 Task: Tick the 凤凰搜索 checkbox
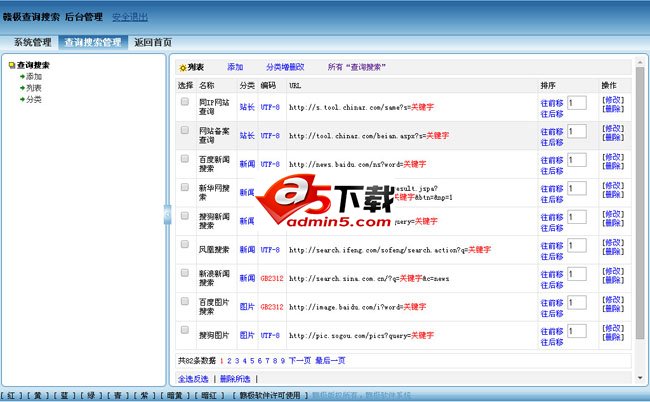[185, 244]
